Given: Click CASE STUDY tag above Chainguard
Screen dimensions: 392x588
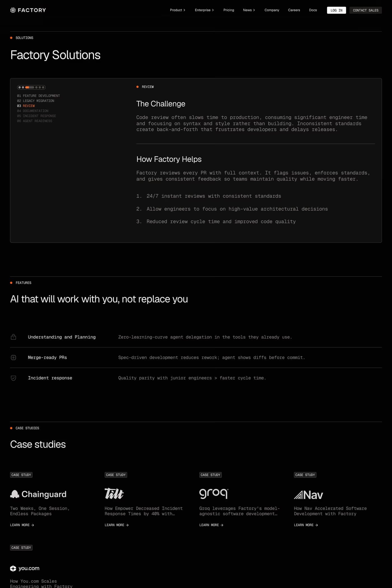Looking at the screenshot, I should coord(21,475).
